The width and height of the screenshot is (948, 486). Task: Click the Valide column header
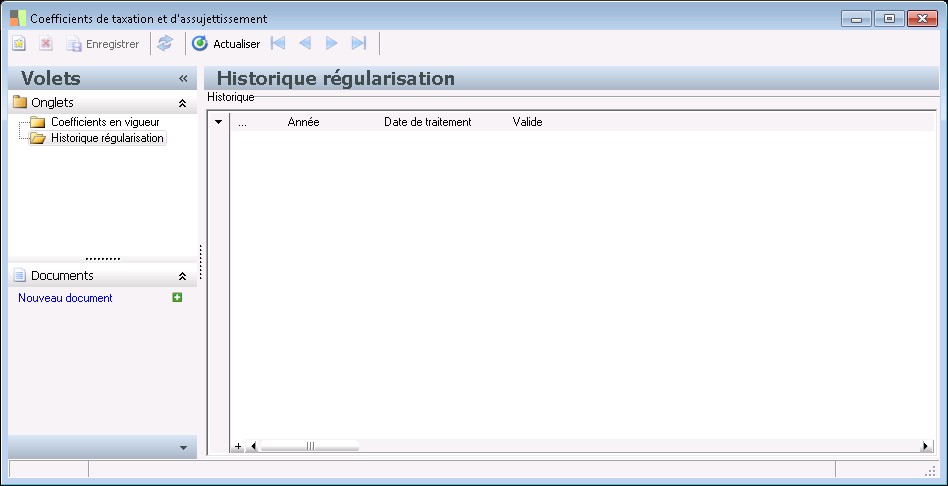click(527, 122)
